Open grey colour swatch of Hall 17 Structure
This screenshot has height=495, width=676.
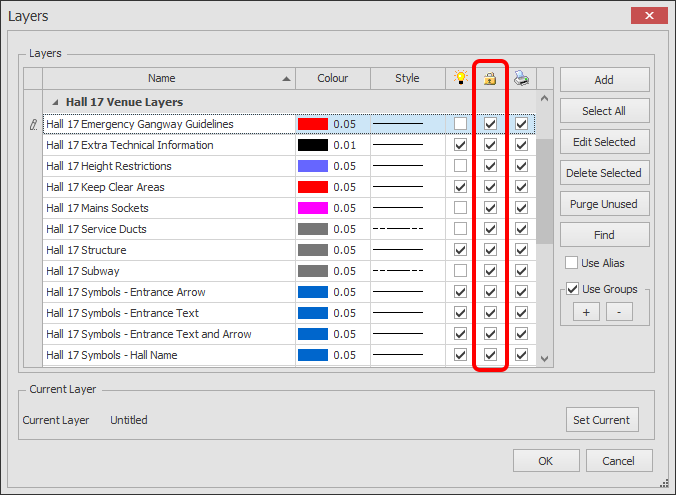click(x=313, y=250)
